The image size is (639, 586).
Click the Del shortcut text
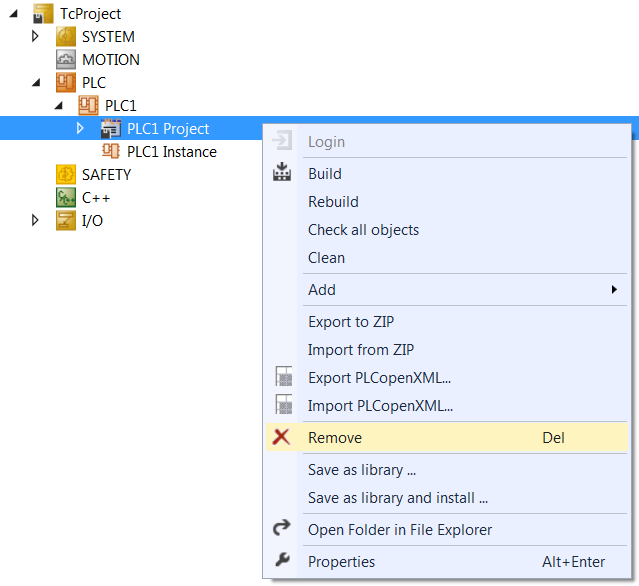pos(553,438)
